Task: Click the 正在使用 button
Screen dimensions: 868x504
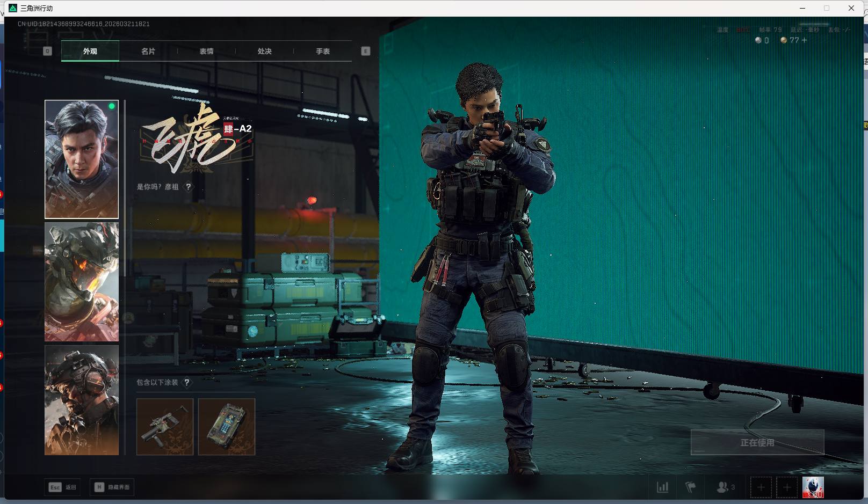Action: (x=757, y=442)
